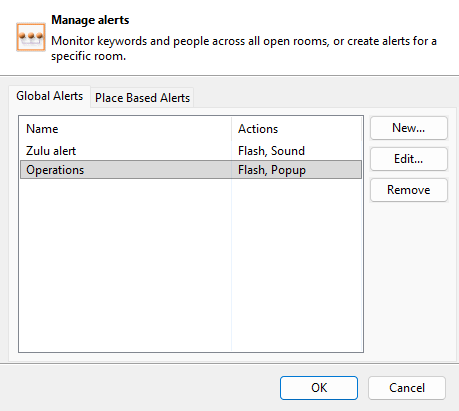Screen dimensions: 459x411
Task: Click the Edit... button
Action: [x=409, y=159]
